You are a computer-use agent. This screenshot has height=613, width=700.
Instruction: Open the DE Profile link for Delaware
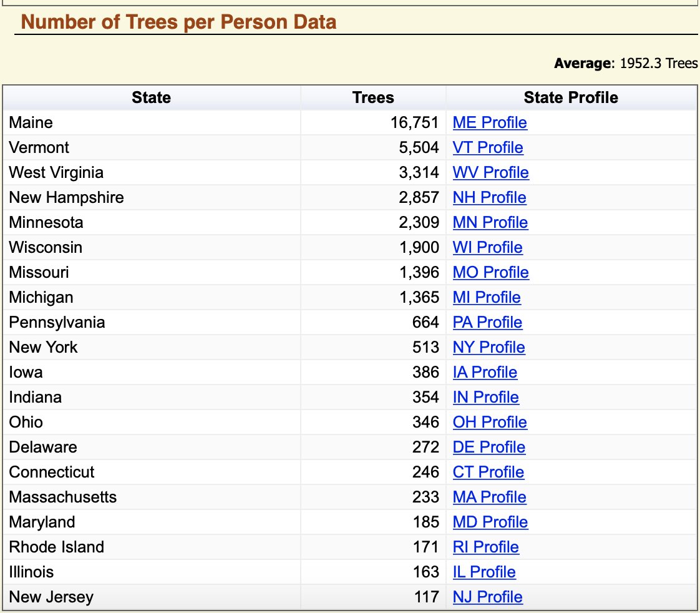click(489, 447)
